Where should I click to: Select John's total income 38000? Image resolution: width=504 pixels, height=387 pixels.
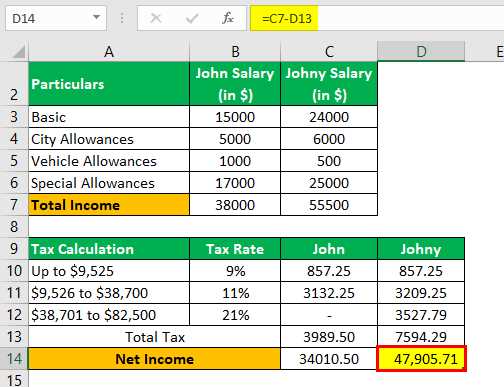click(x=235, y=205)
